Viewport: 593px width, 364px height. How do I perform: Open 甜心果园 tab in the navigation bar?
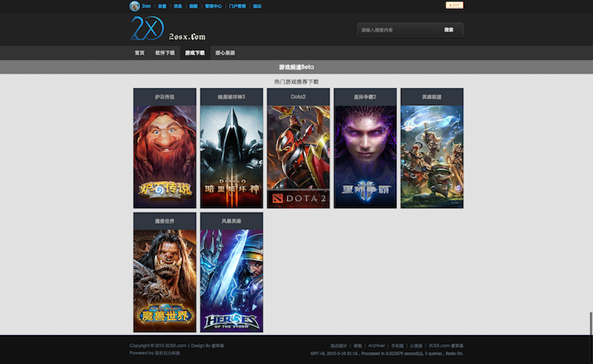pos(225,53)
